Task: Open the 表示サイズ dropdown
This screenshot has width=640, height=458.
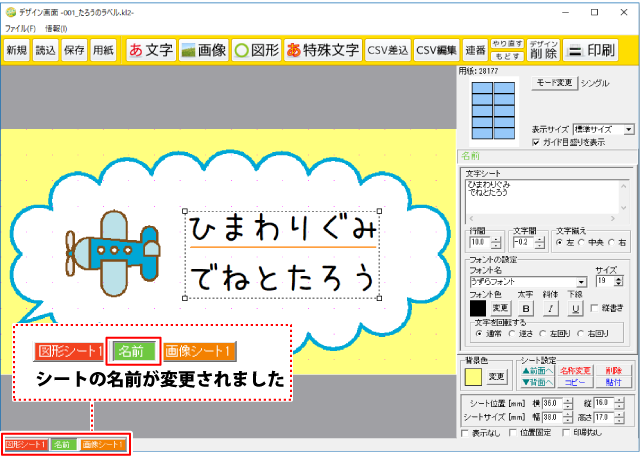Action: 628,129
